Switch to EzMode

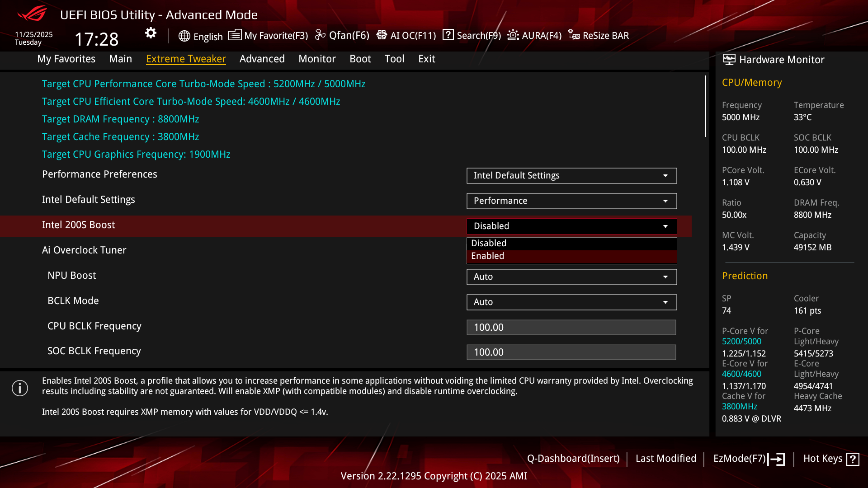click(x=748, y=459)
